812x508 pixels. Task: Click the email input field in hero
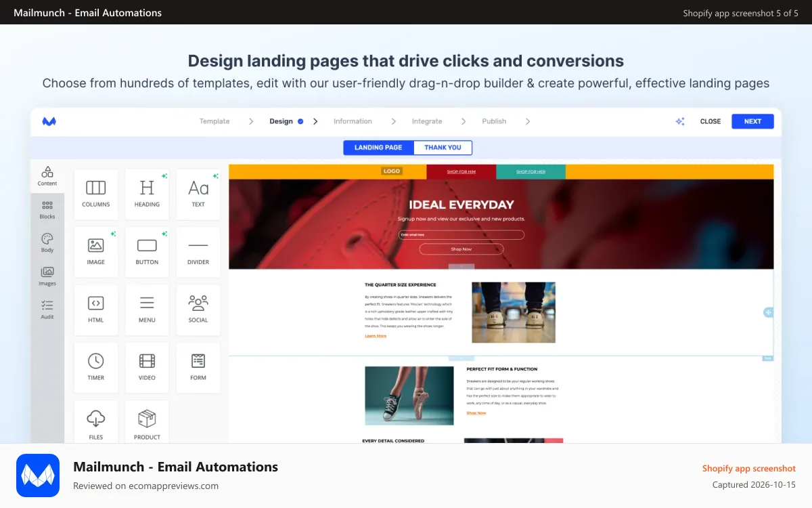461,235
